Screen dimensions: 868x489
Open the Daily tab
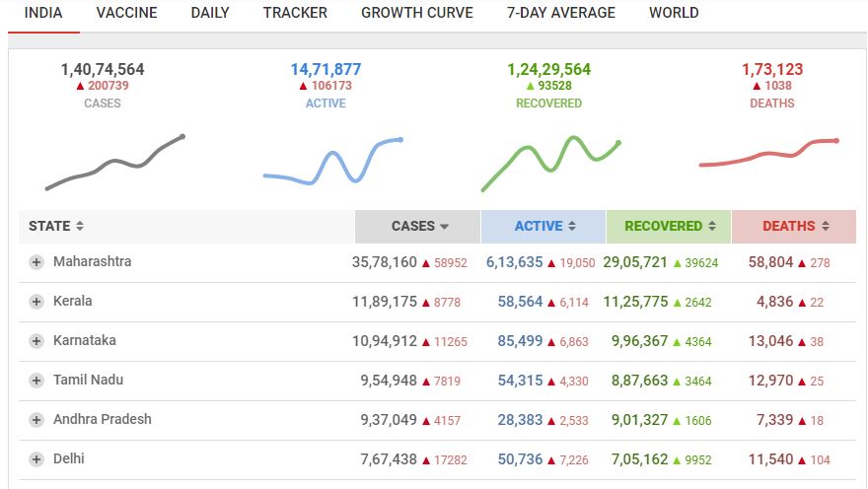(210, 14)
